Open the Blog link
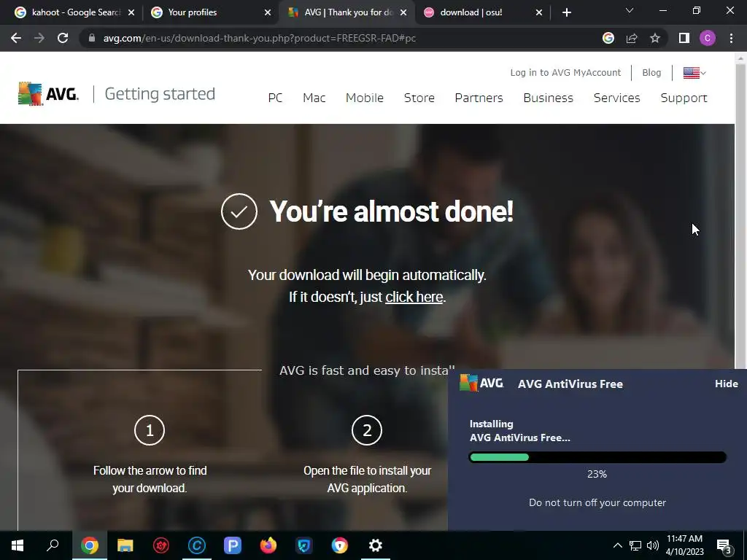Image resolution: width=747 pixels, height=560 pixels. (651, 72)
